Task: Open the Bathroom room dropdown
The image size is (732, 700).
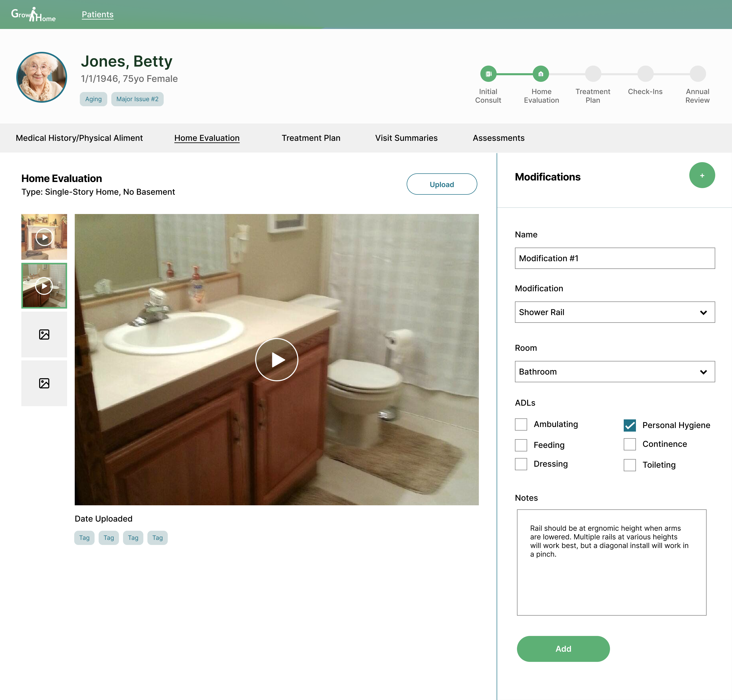Action: pyautogui.click(x=615, y=372)
